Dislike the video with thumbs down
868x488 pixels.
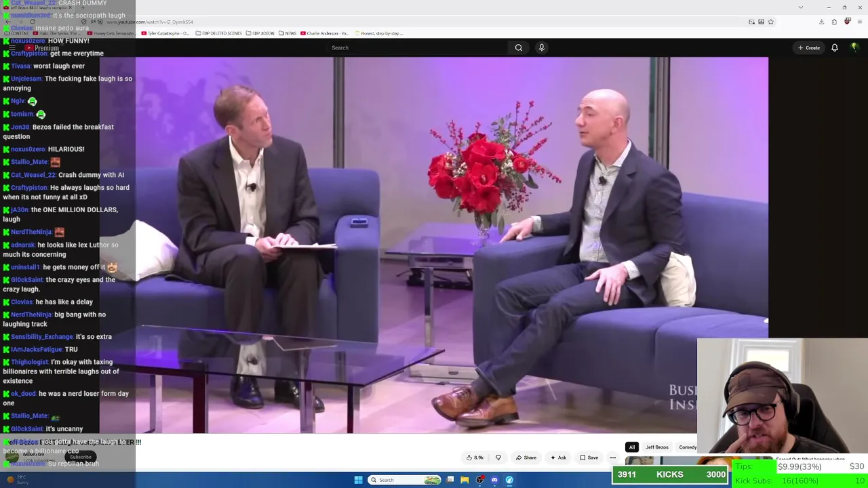tap(498, 457)
